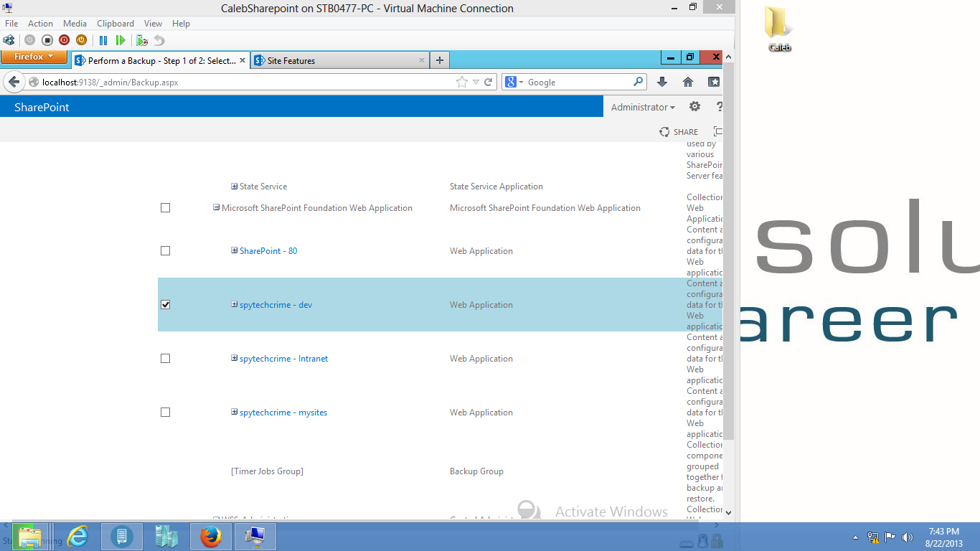The width and height of the screenshot is (980, 551).
Task: Expand the SharePoint - 80 node
Action: pyautogui.click(x=234, y=250)
